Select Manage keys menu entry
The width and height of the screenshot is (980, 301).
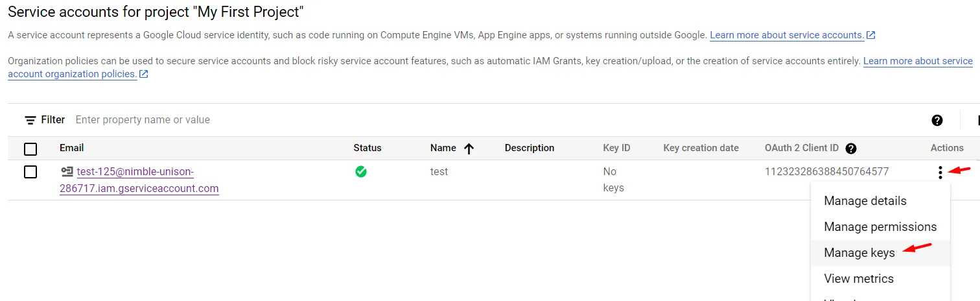click(x=880, y=253)
